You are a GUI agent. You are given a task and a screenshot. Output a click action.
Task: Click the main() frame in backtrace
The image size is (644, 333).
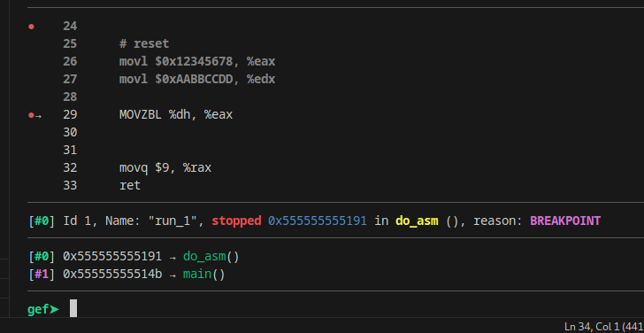click(204, 275)
